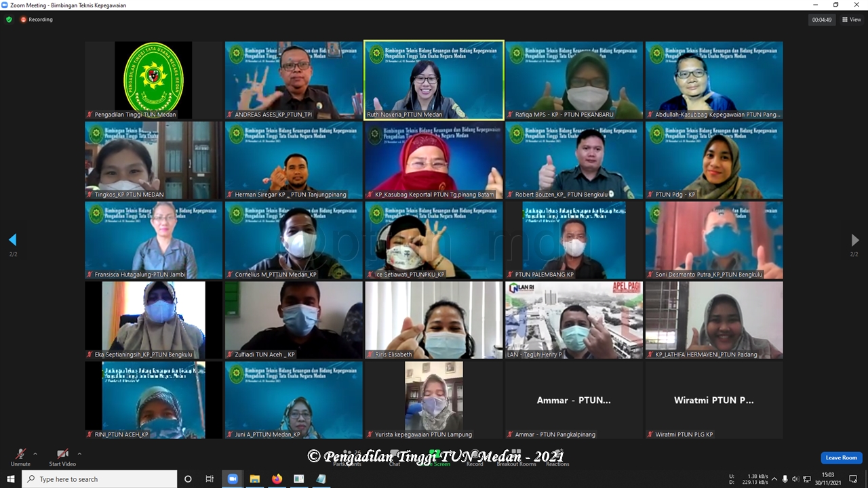Click the green encryption shield icon
The image size is (868, 488).
pyautogui.click(x=9, y=20)
